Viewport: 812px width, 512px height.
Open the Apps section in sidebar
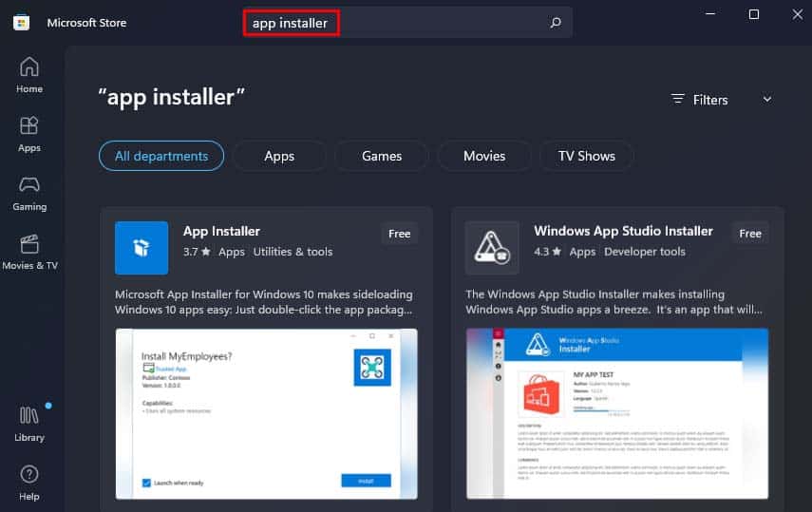(x=29, y=134)
